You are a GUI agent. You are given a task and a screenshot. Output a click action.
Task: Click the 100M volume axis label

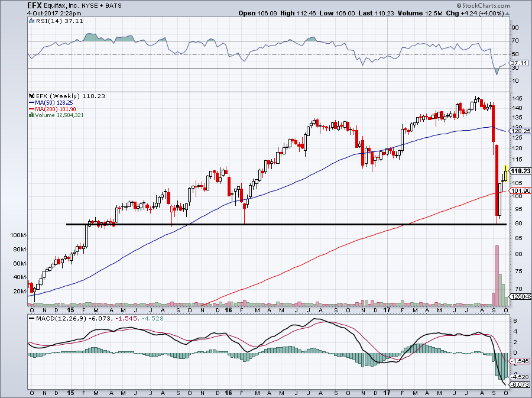pyautogui.click(x=18, y=235)
